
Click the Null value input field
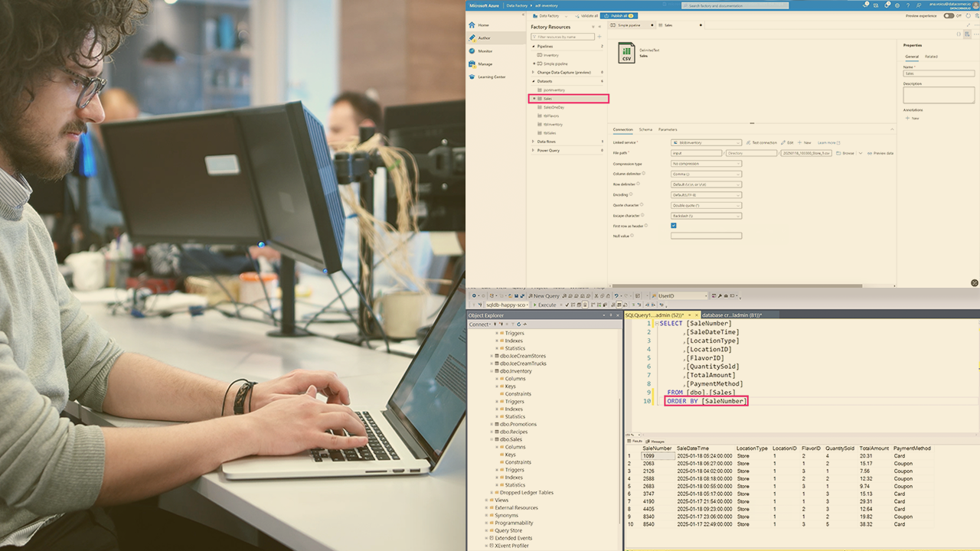click(706, 236)
